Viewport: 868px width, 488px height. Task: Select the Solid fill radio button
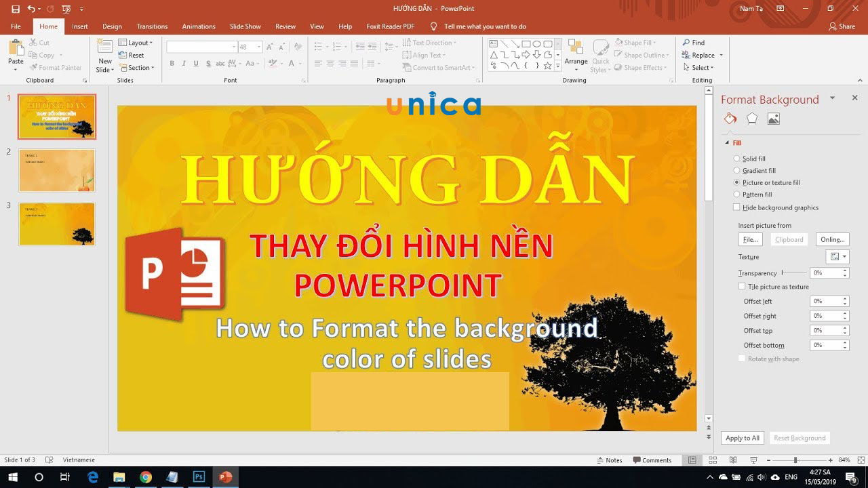737,159
